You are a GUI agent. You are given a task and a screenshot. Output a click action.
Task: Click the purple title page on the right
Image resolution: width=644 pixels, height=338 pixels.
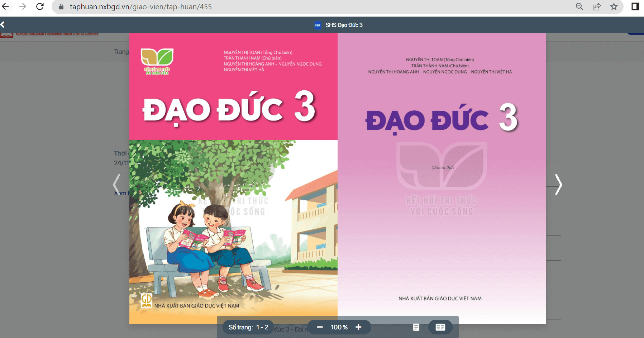442,178
